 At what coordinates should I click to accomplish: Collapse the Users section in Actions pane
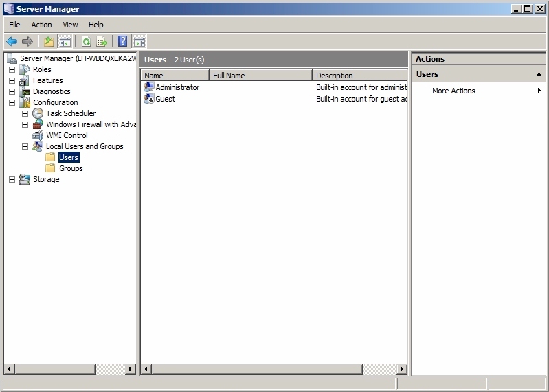[x=539, y=74]
